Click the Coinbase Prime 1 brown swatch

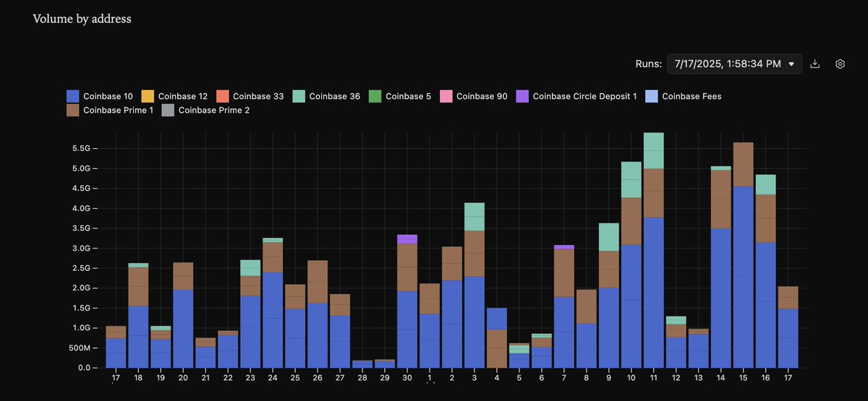point(72,111)
